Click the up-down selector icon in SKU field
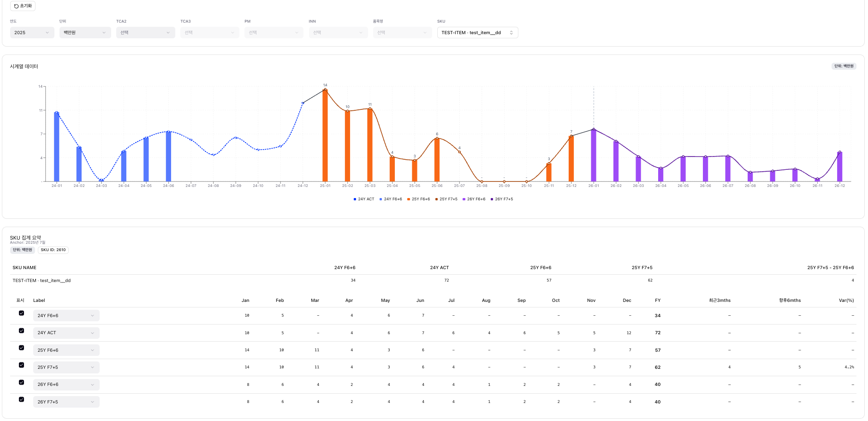Image resolution: width=868 pixels, height=421 pixels. 511,33
